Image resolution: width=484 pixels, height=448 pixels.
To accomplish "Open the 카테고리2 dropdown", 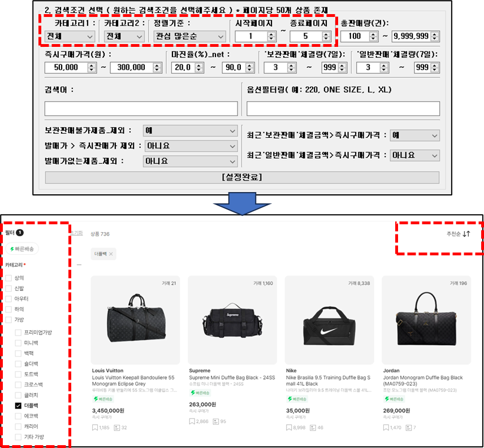I will [x=124, y=36].
